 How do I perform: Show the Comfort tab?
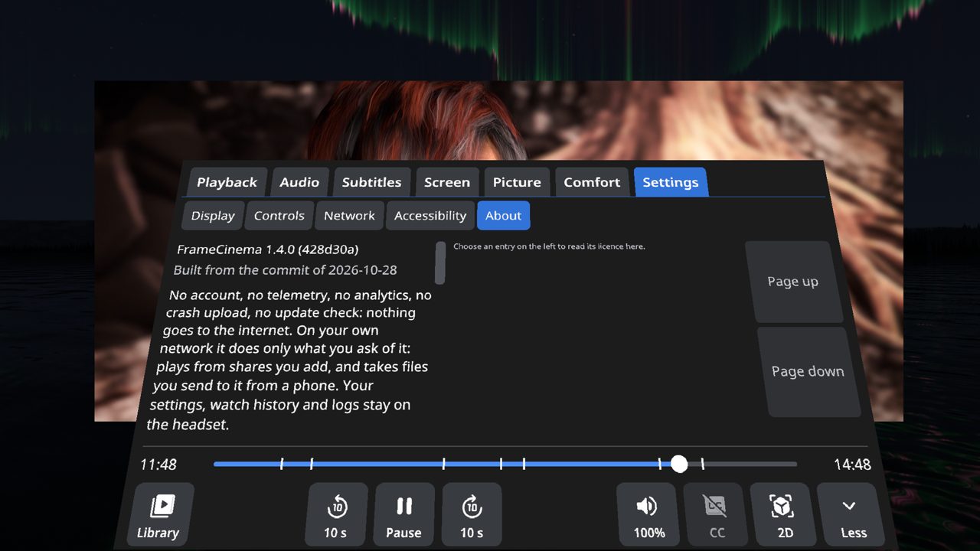pos(592,182)
